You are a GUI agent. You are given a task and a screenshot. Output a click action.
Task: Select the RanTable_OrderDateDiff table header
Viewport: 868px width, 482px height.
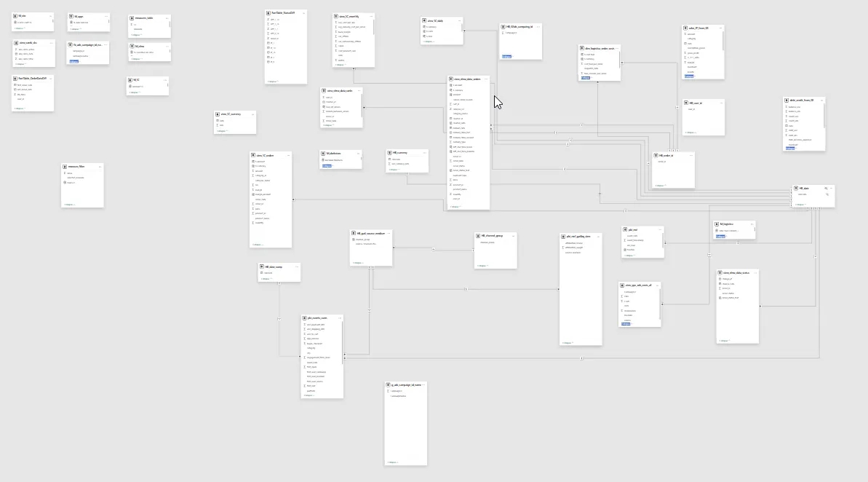pyautogui.click(x=33, y=79)
